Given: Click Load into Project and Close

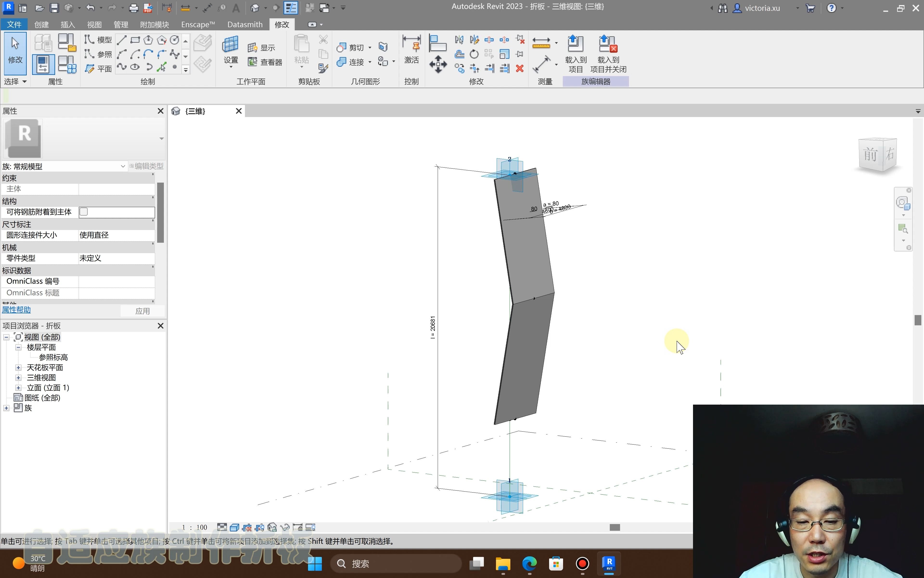Looking at the screenshot, I should coord(608,54).
